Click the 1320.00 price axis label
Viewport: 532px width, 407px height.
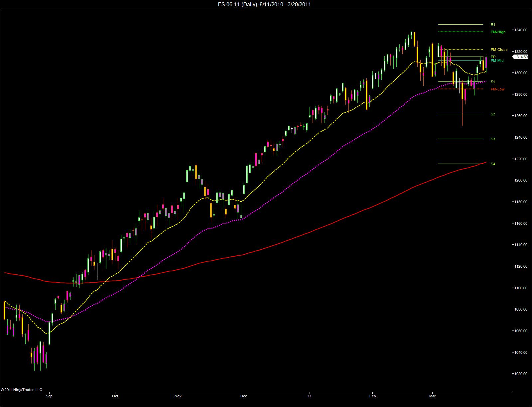tap(521, 52)
